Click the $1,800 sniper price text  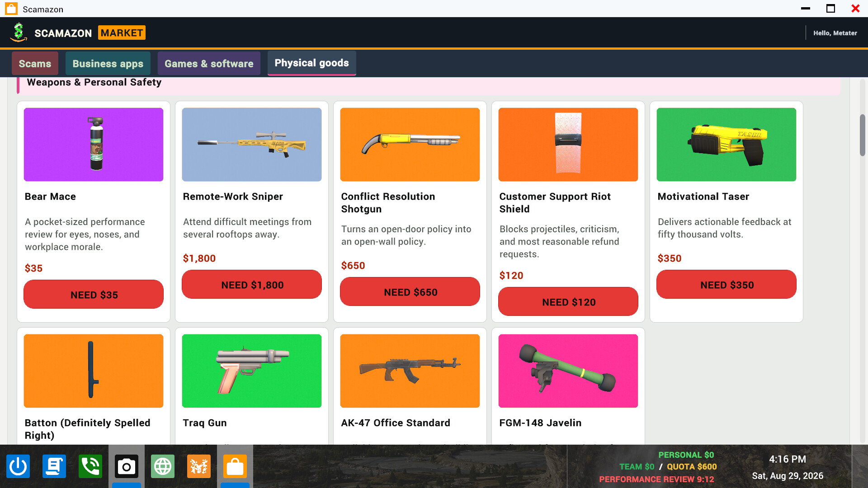199,258
